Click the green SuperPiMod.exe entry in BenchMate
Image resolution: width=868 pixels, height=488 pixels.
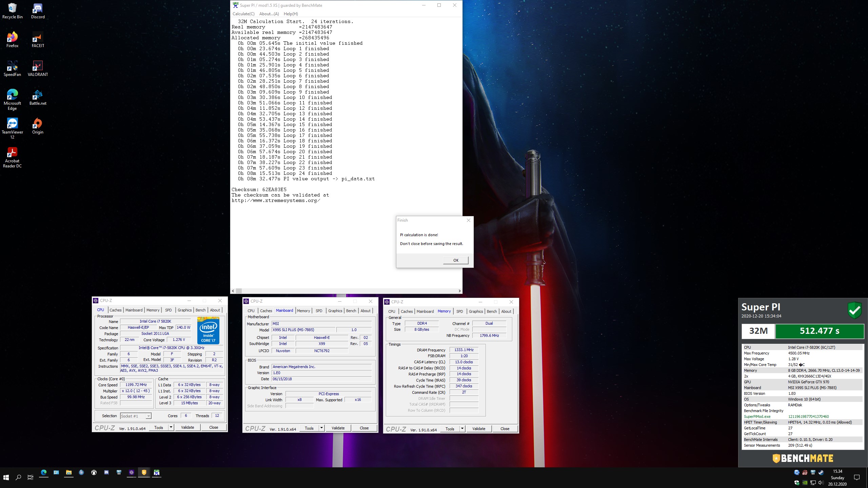point(757,416)
